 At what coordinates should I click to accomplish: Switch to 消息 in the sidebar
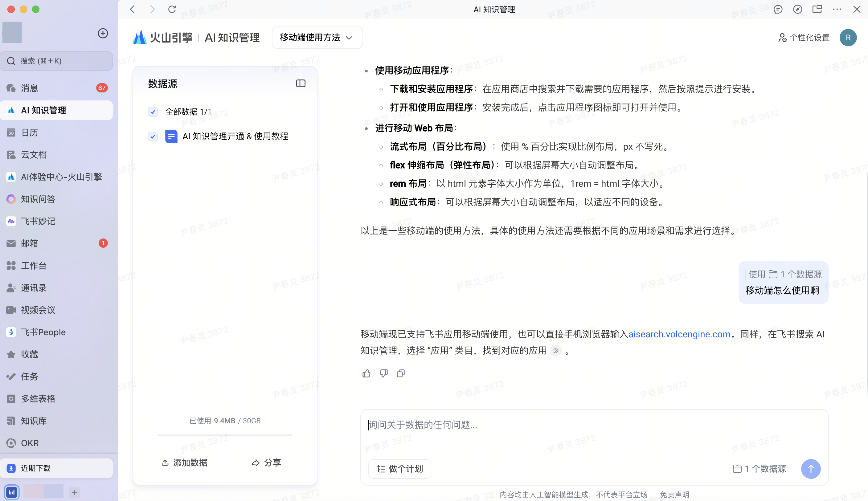click(30, 88)
